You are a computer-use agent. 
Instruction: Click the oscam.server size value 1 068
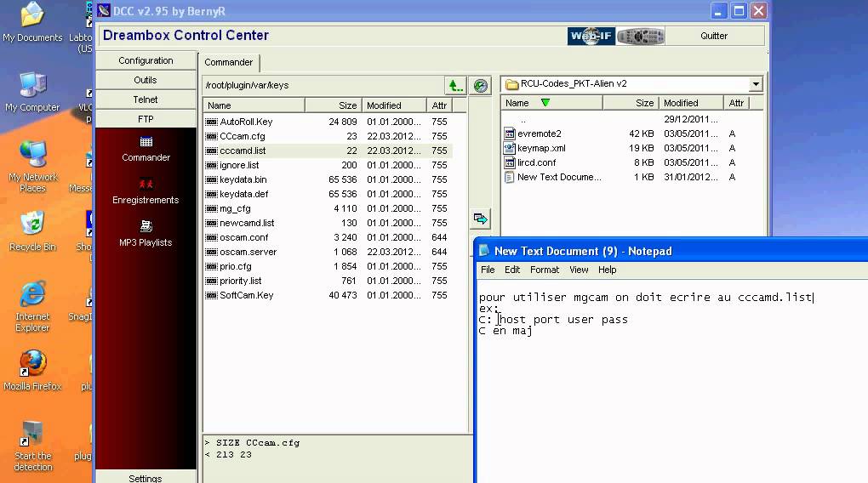tap(345, 252)
